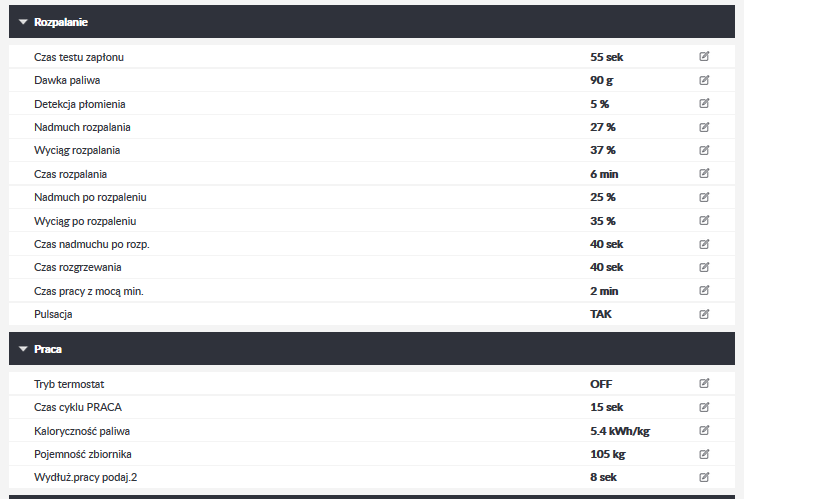This screenshot has width=819, height=499.
Task: Edit Czas nadmuchu po rozp. setting
Action: click(704, 244)
